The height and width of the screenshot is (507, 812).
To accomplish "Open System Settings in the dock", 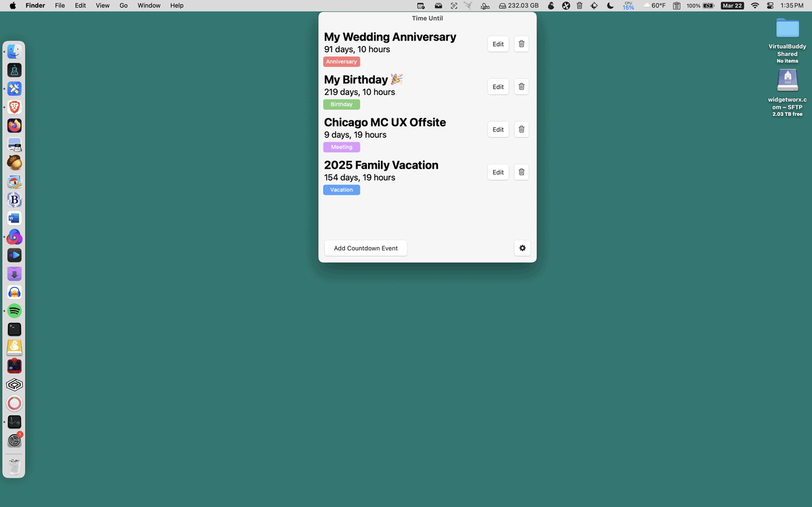I will pyautogui.click(x=14, y=441).
